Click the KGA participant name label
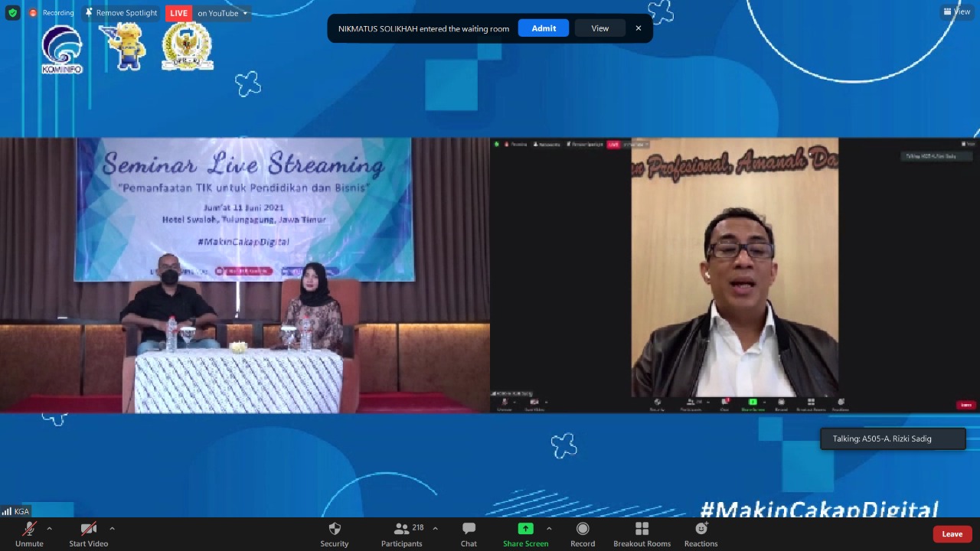This screenshot has width=980, height=551. click(x=21, y=511)
